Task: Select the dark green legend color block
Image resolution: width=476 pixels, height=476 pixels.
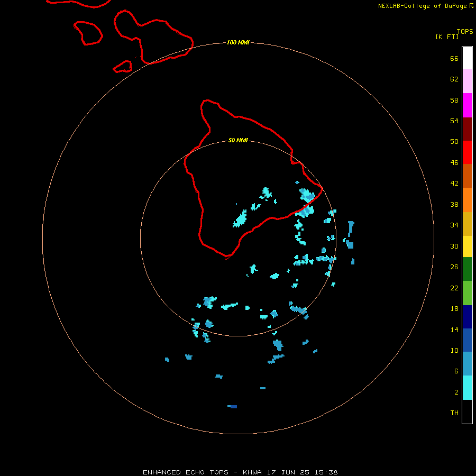Action: [x=467, y=269]
